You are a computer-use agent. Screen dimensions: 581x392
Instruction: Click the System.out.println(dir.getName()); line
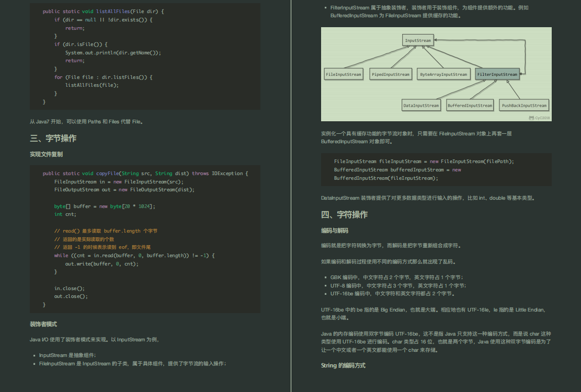[x=113, y=53]
